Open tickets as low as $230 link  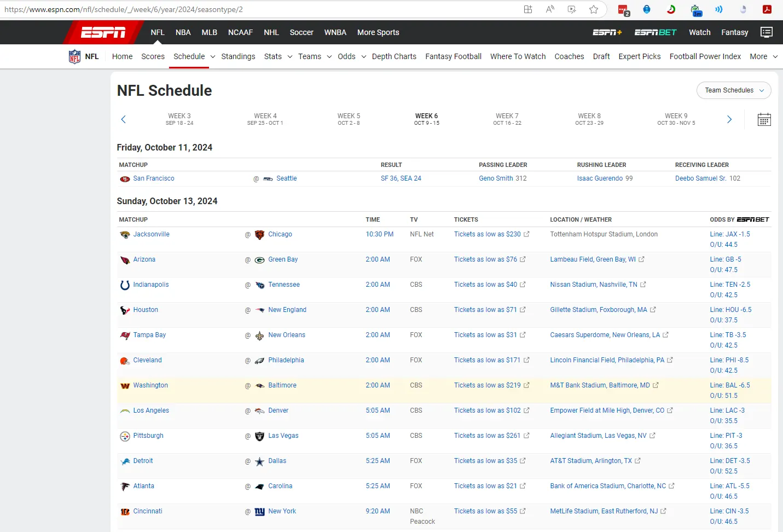[x=488, y=234]
